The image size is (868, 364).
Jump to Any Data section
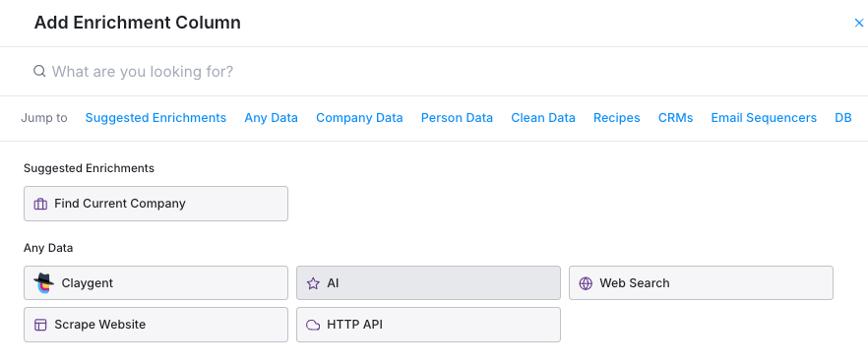tap(272, 118)
